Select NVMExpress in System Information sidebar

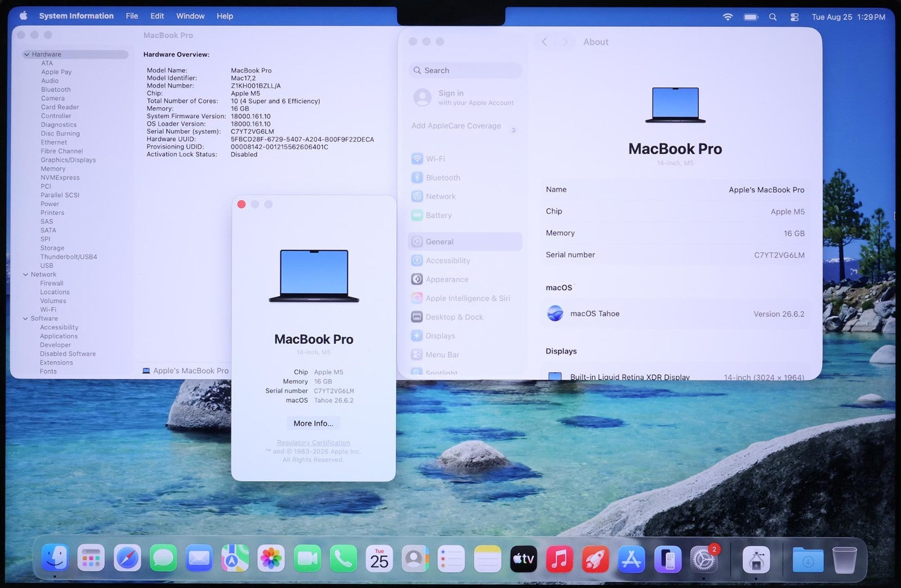tap(60, 178)
